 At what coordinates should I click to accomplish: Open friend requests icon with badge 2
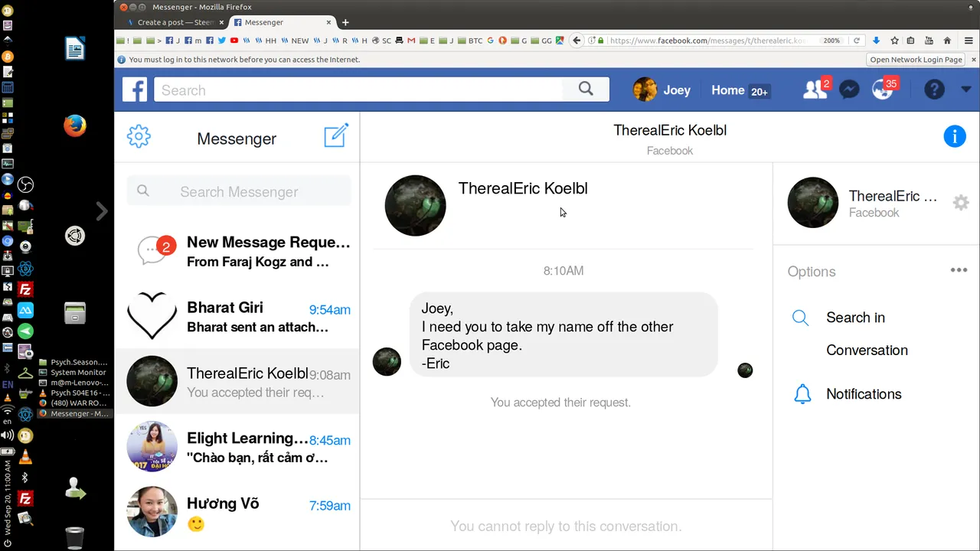814,90
